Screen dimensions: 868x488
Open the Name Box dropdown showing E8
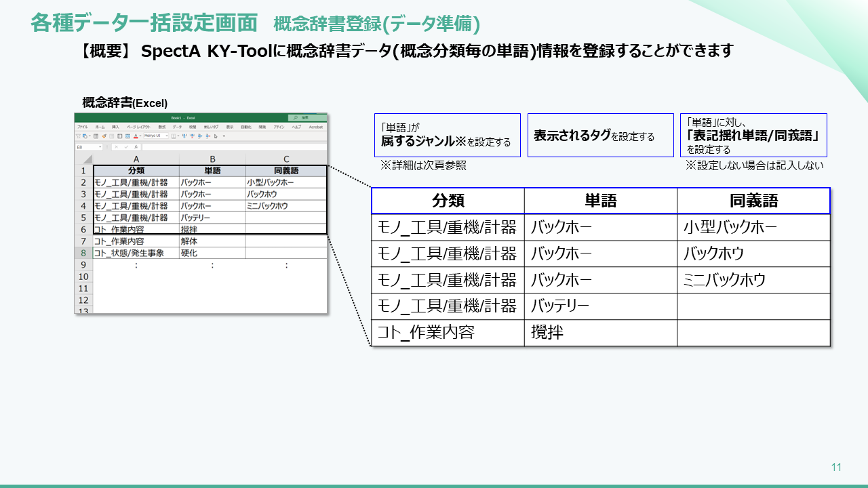tap(100, 146)
